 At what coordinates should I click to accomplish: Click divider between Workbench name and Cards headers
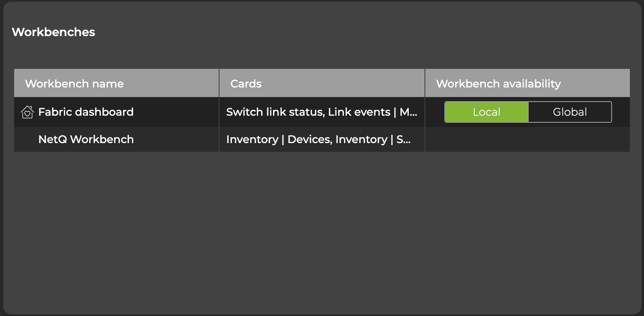(x=219, y=84)
